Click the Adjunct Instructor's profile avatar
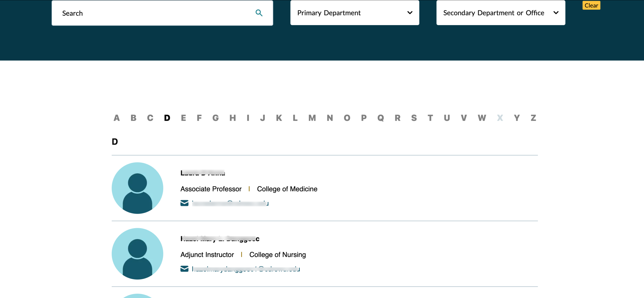 pyautogui.click(x=137, y=253)
